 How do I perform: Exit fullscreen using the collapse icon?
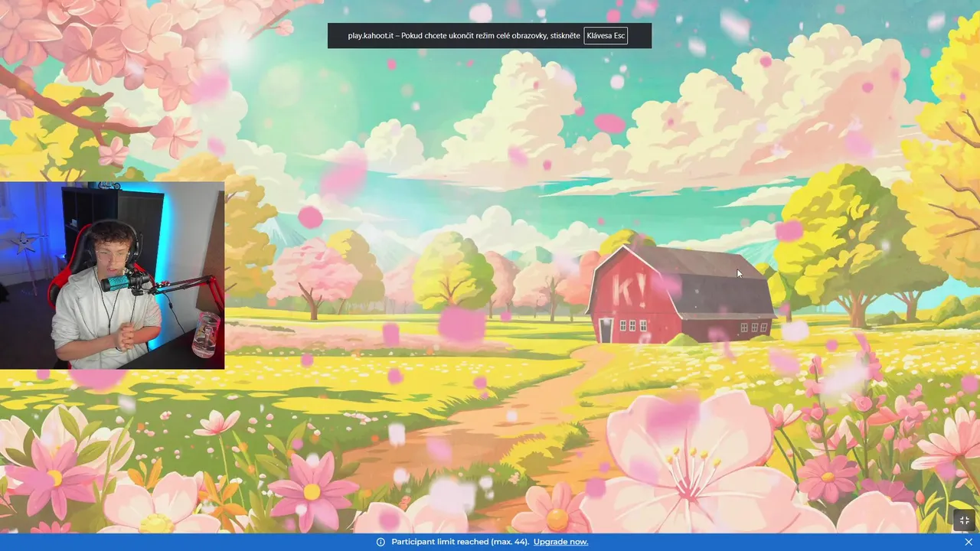[x=964, y=520]
